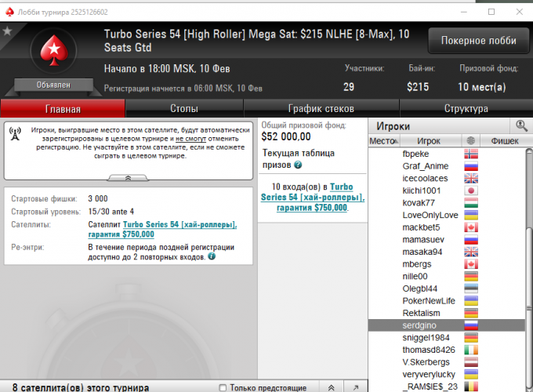The height and width of the screenshot is (392, 533).
Task: Click the pop-out arrow in satellites bar
Action: (x=356, y=387)
